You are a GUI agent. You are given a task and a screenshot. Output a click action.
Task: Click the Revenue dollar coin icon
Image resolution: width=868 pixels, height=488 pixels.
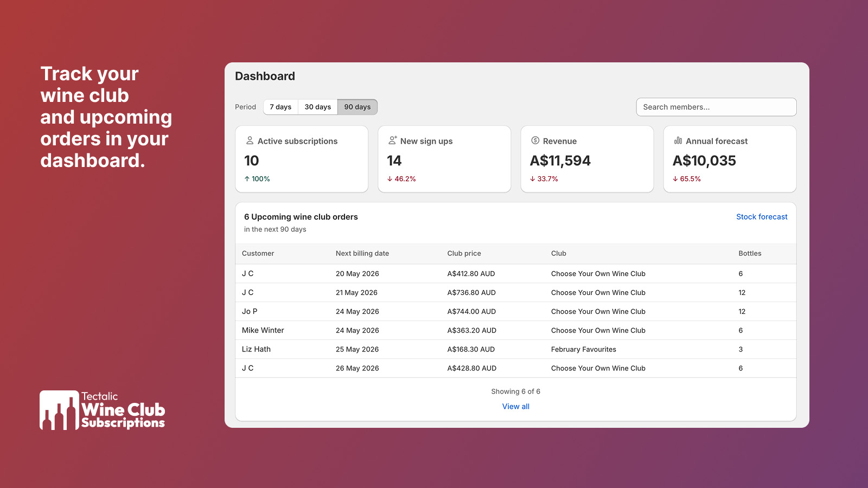pos(535,140)
